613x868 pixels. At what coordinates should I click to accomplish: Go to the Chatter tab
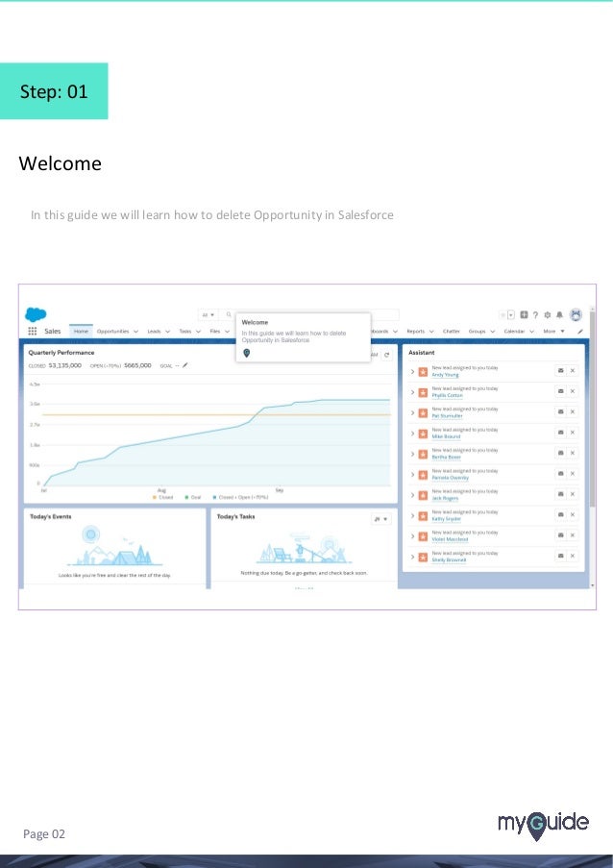(452, 331)
